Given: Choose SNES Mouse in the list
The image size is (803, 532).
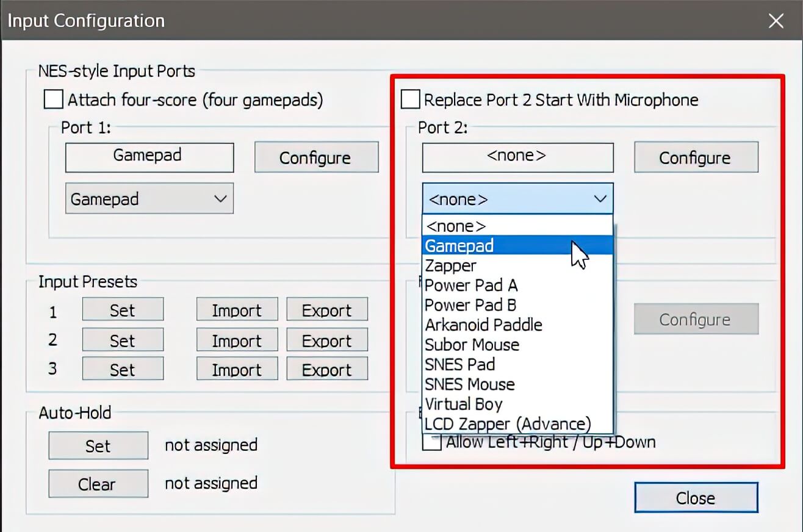Looking at the screenshot, I should click(x=469, y=384).
